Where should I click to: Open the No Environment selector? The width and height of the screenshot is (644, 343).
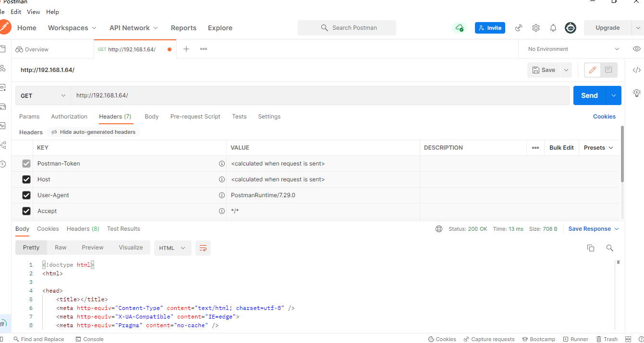point(572,49)
